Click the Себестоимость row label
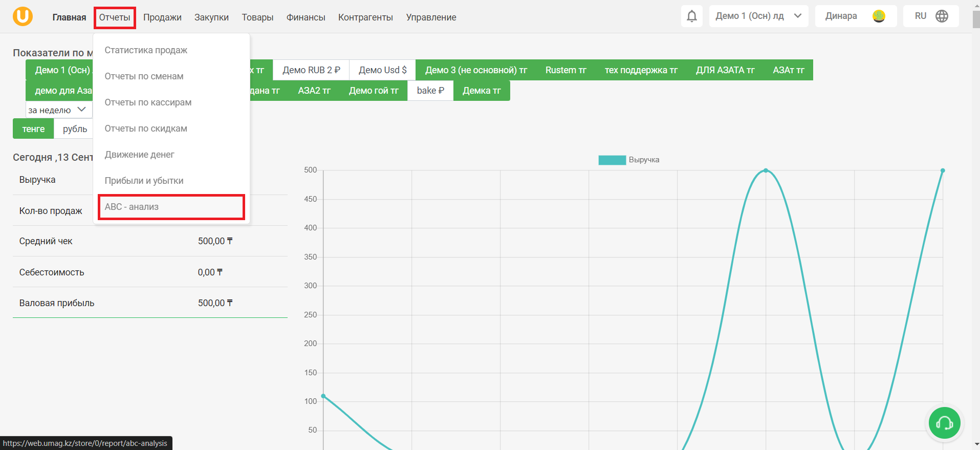 click(52, 272)
